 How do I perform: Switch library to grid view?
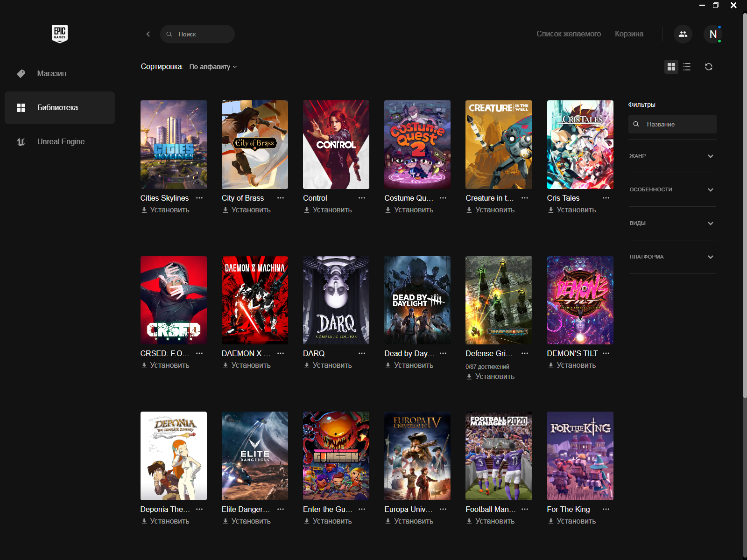671,67
